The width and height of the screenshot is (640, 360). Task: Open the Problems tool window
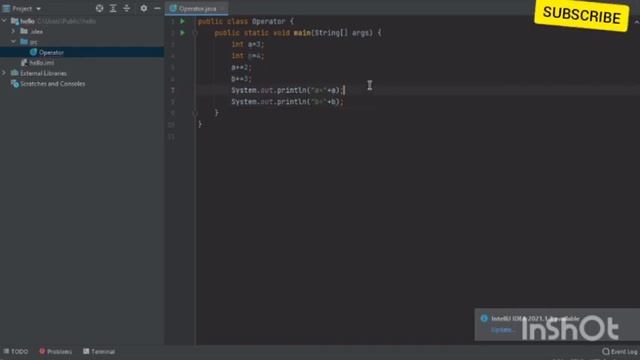56,351
